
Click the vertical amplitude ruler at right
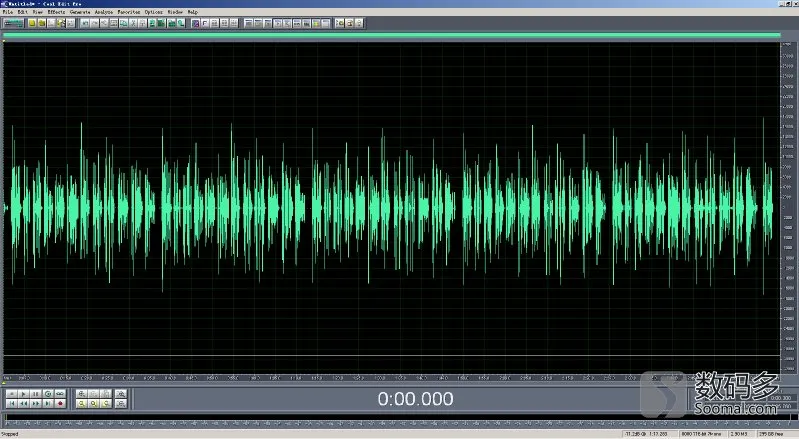point(788,208)
